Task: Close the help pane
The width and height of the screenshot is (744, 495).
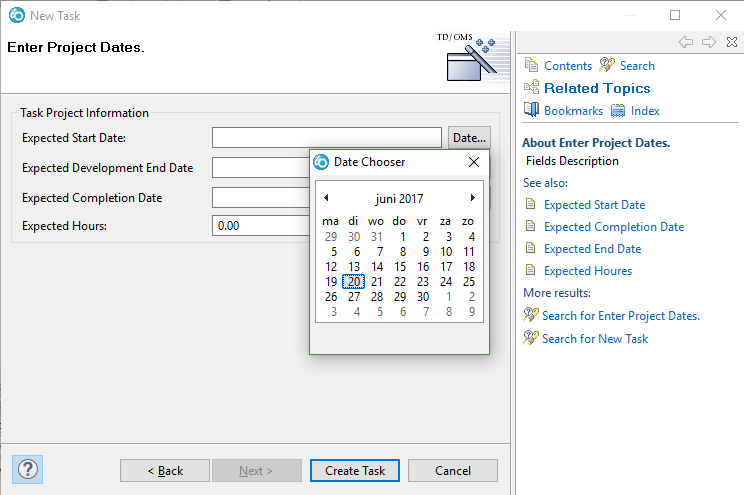Action: [730, 42]
